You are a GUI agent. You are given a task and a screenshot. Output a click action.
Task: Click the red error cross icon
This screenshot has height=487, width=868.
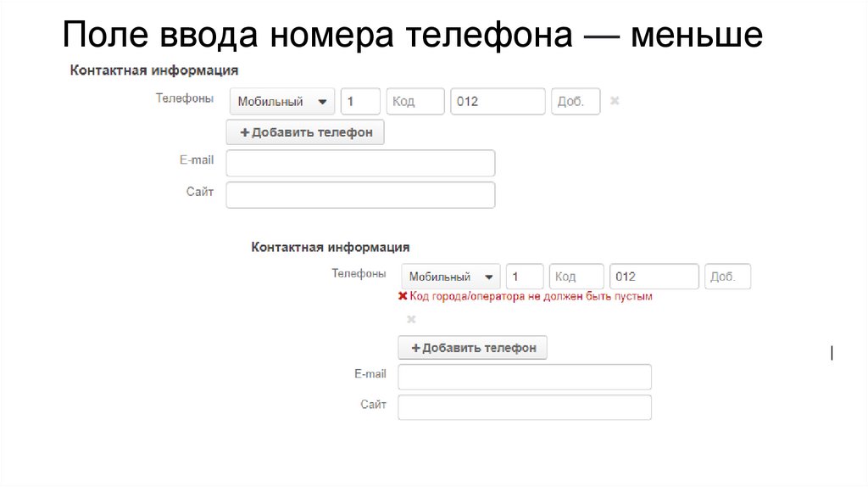tap(403, 297)
